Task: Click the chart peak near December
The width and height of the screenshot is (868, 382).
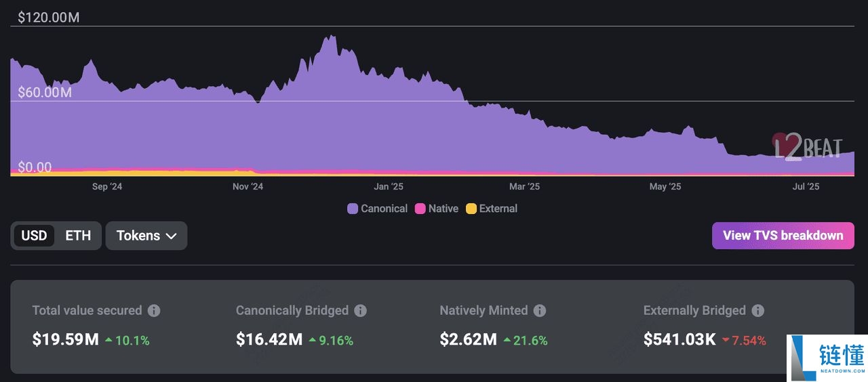Action: (x=330, y=37)
